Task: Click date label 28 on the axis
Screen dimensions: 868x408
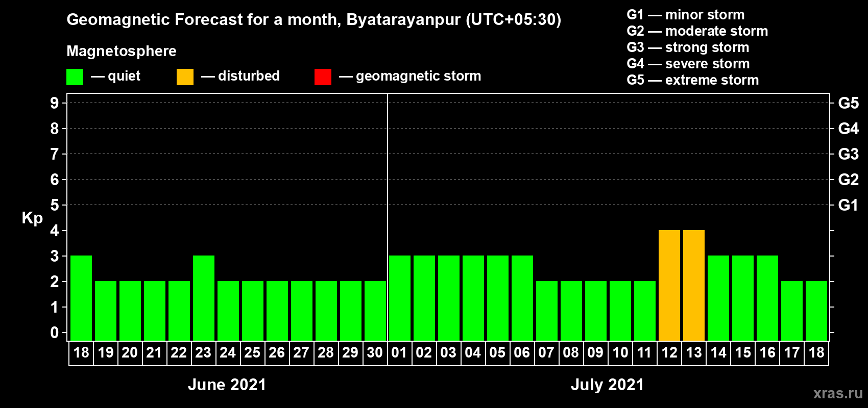Action: point(326,353)
